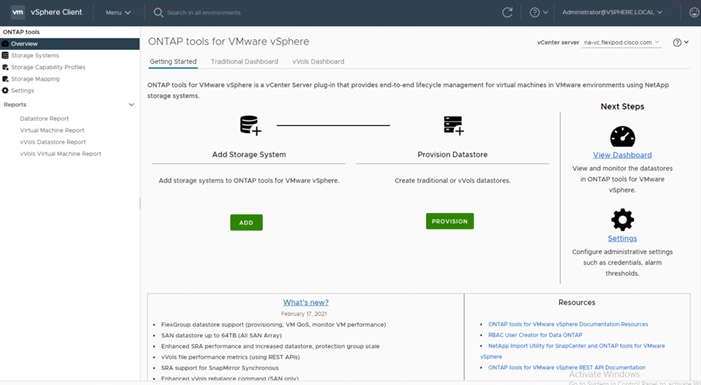Click the green ADD button
701x385 pixels.
(x=246, y=223)
